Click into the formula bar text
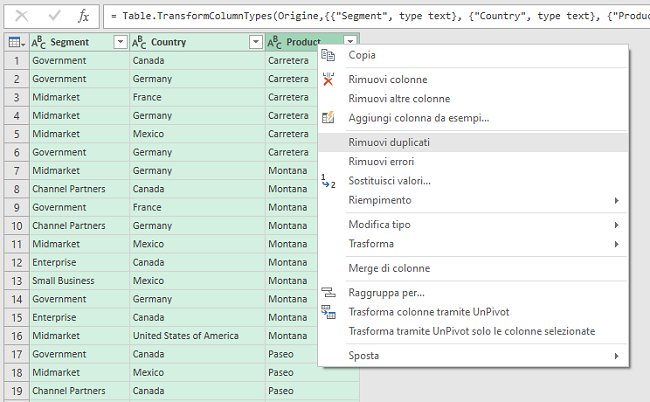The image size is (650, 402). 376,16
